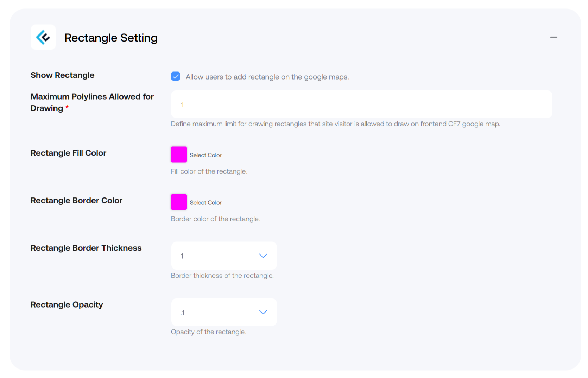Click the Show Rectangle label
This screenshot has width=588, height=378.
[62, 75]
